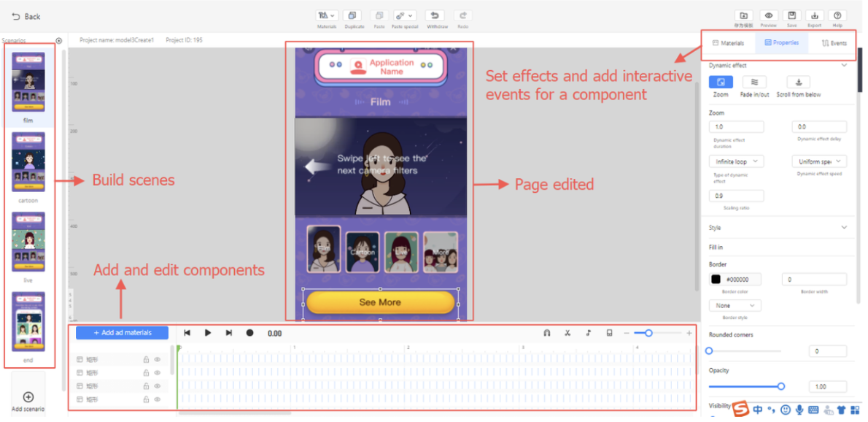
Task: Click the Withdraw (undo) icon
Action: (435, 15)
